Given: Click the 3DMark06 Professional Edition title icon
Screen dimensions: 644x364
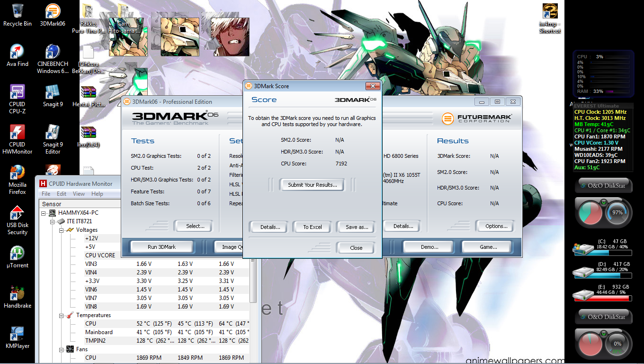Looking at the screenshot, I should click(127, 101).
